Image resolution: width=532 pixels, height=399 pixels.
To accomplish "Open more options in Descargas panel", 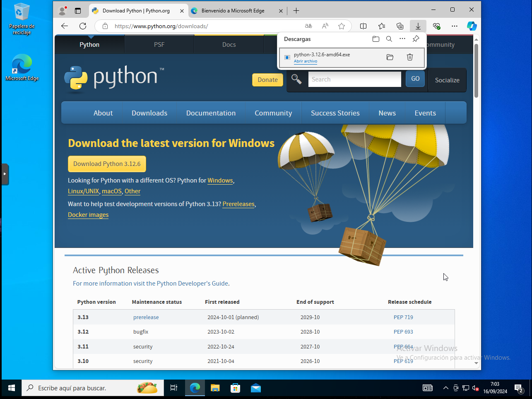I will click(402, 39).
